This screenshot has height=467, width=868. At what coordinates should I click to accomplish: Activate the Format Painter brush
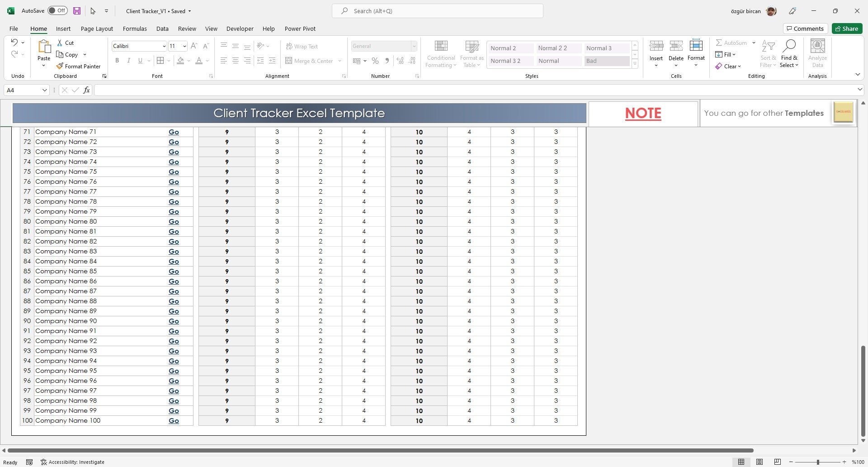tap(60, 66)
